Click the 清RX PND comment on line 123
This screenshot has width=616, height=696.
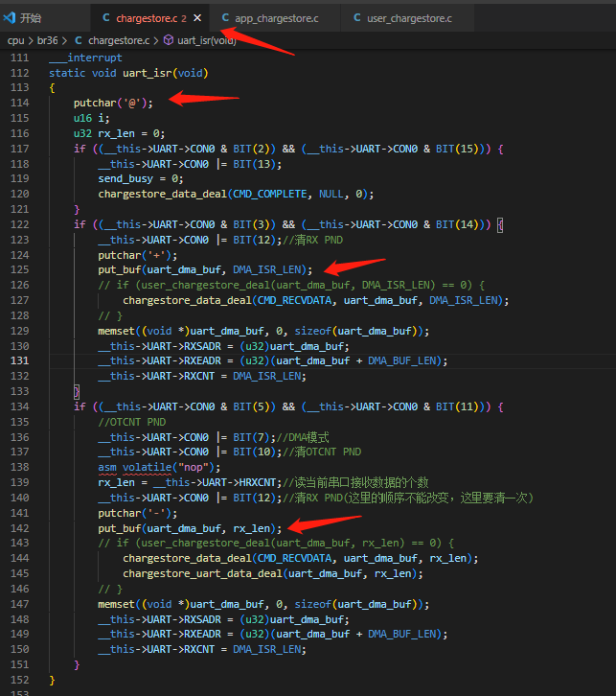tap(312, 240)
